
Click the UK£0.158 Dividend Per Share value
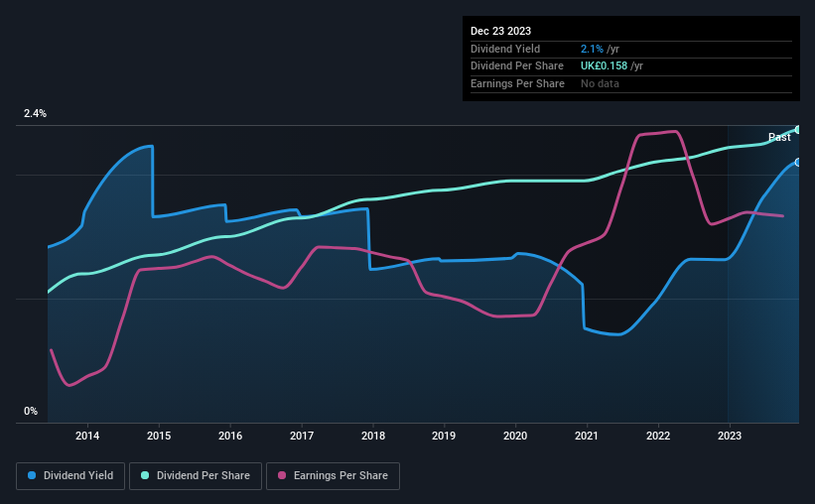coord(604,66)
